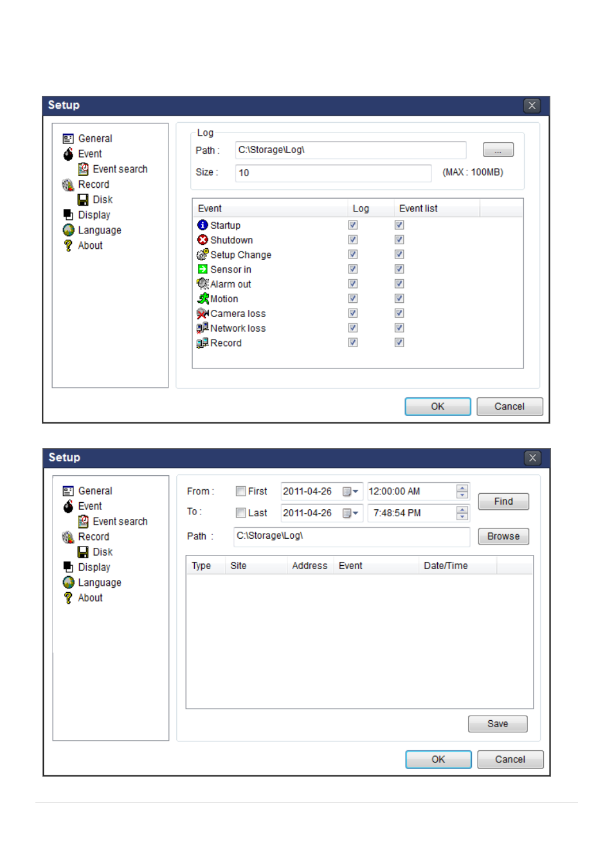Enable the Last checkbox

coord(241,513)
